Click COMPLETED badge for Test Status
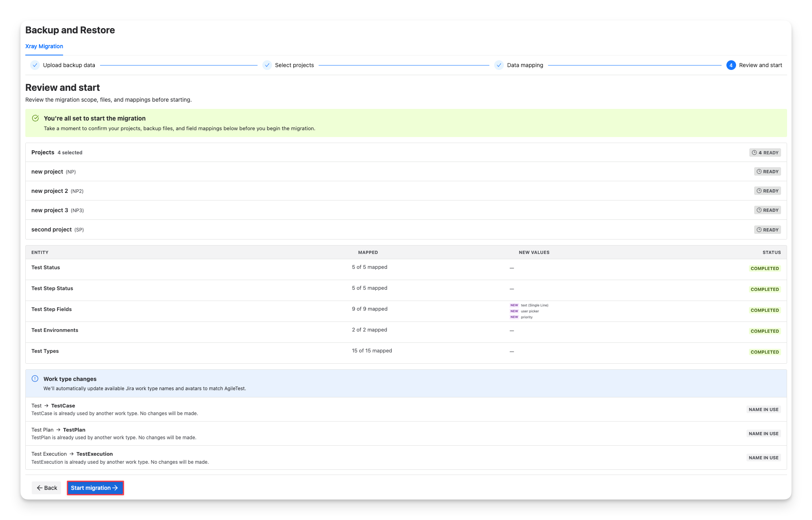812x520 pixels. (x=765, y=268)
